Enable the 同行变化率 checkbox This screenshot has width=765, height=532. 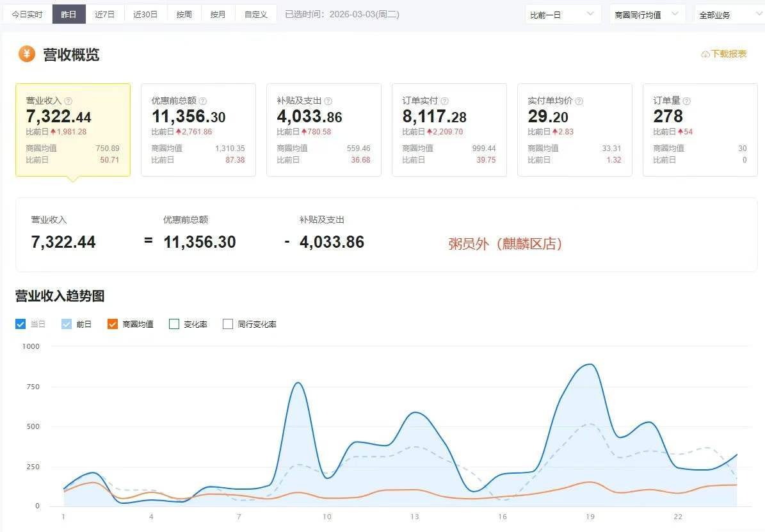point(228,324)
